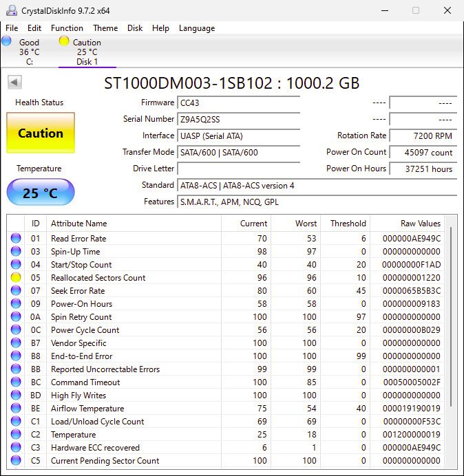Open the Theme menu
This screenshot has width=464, height=476.
click(x=105, y=28)
